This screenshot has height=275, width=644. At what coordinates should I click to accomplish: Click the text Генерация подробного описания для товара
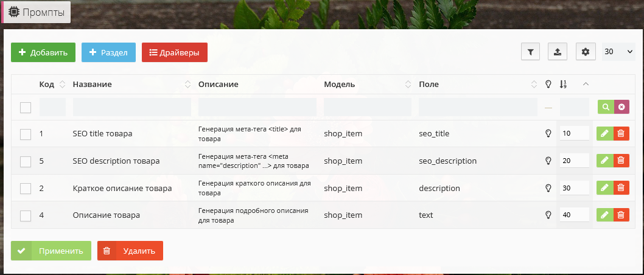(x=253, y=215)
